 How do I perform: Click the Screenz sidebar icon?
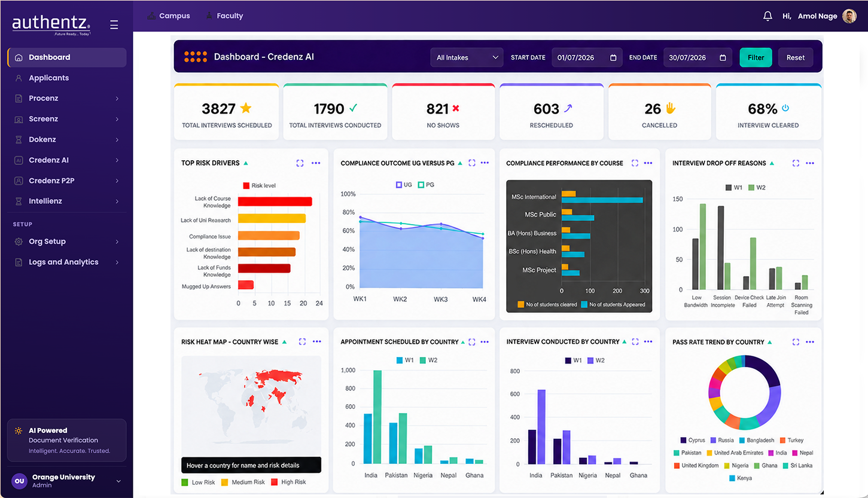click(19, 119)
